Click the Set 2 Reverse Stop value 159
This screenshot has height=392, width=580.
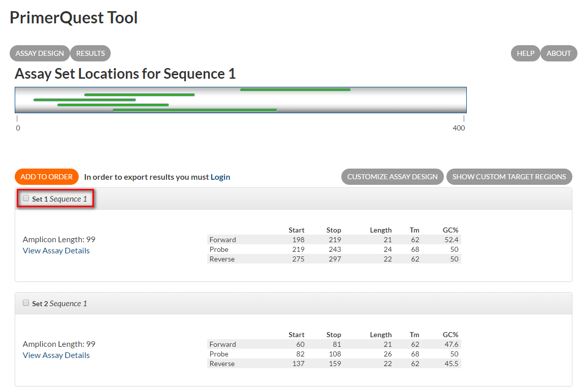[335, 364]
